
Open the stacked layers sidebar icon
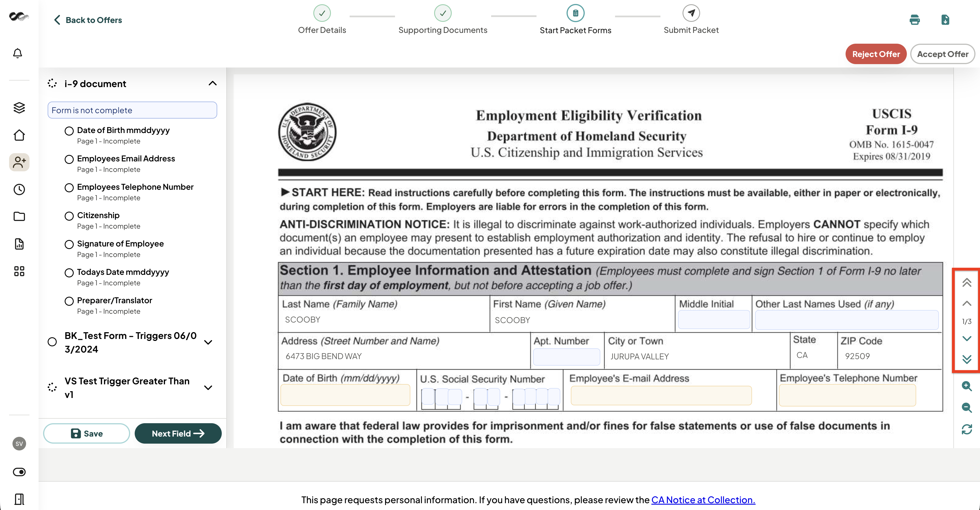pyautogui.click(x=19, y=108)
